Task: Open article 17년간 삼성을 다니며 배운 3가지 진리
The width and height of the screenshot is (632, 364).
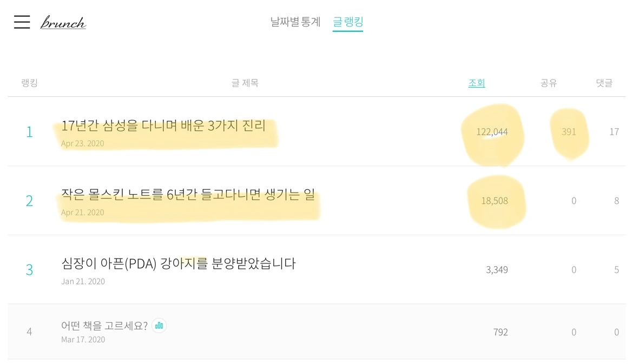Action: click(163, 127)
